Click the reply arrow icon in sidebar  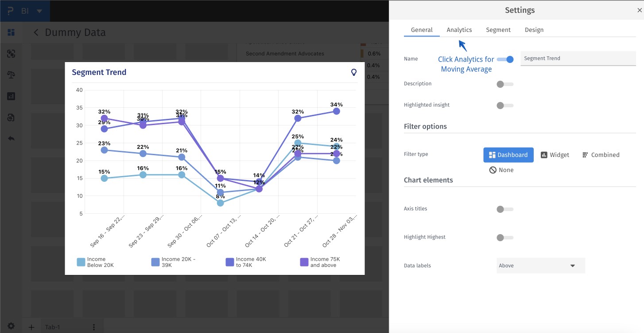click(11, 138)
